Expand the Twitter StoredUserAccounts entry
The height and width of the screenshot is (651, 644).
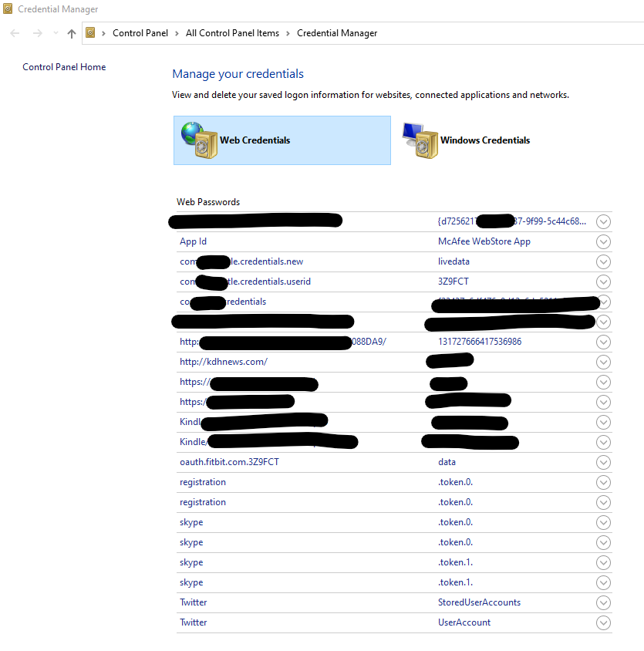tap(603, 602)
